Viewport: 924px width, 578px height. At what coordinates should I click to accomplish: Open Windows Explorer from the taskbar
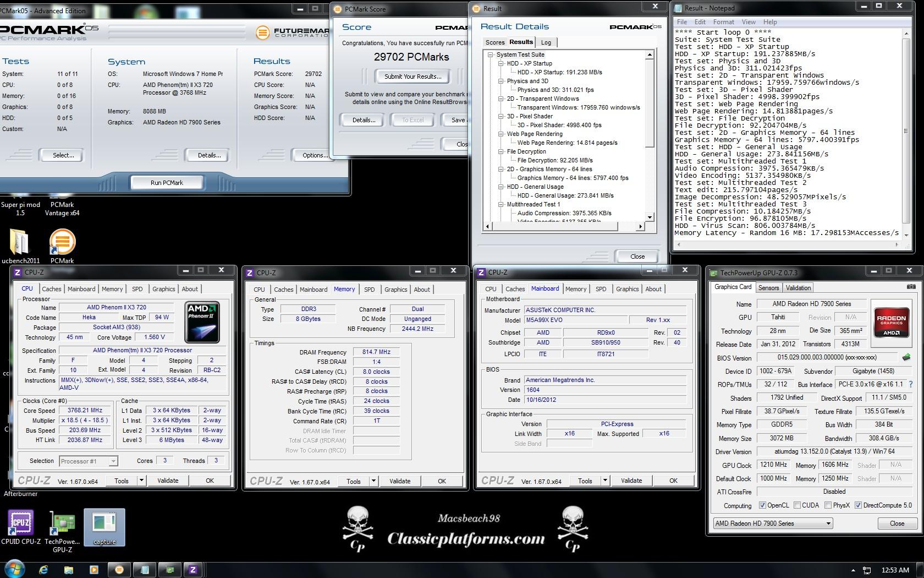[x=68, y=570]
